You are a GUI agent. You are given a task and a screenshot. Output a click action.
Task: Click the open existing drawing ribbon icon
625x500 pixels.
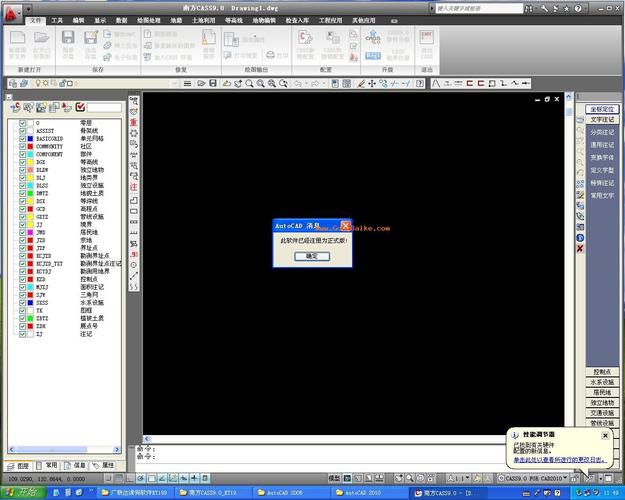[x=41, y=38]
